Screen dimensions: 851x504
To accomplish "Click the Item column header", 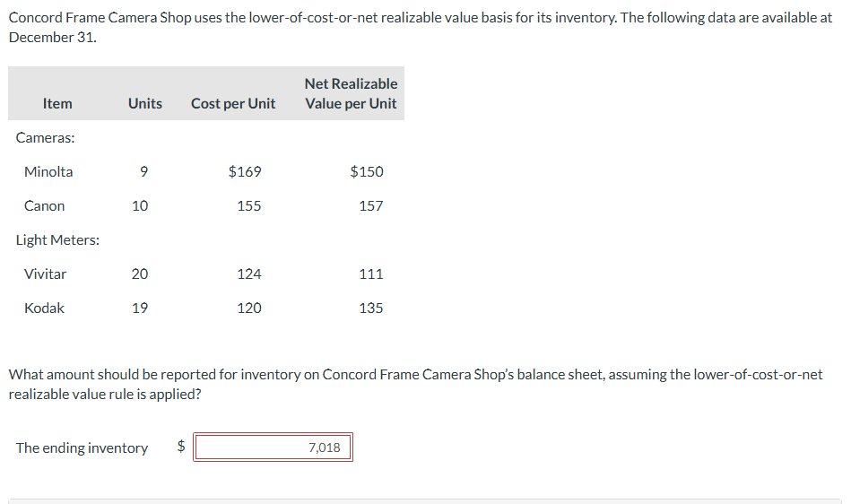I will click(57, 103).
